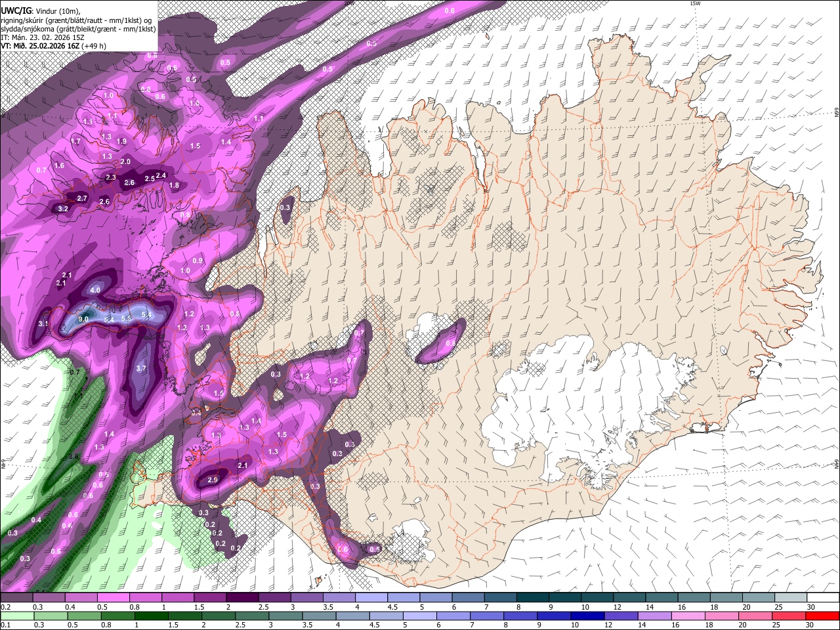The height and width of the screenshot is (630, 840).
Task: Click the 2.9 precipitation value
Action: [213, 480]
